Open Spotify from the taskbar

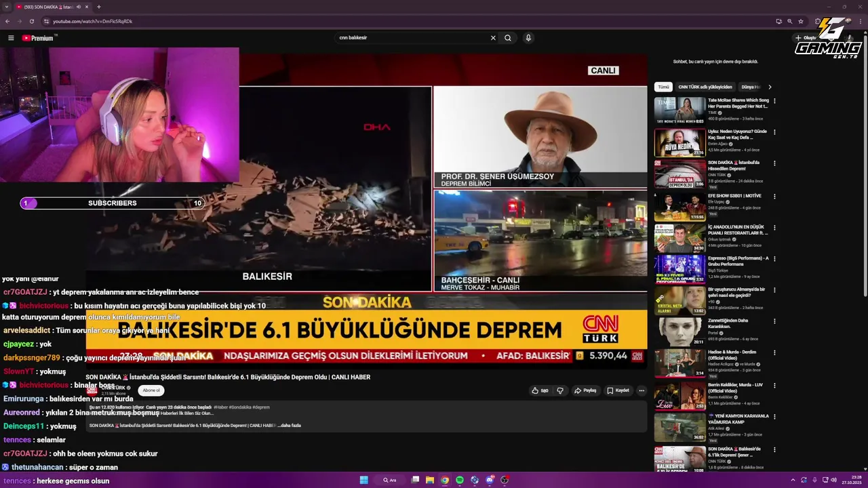click(460, 480)
